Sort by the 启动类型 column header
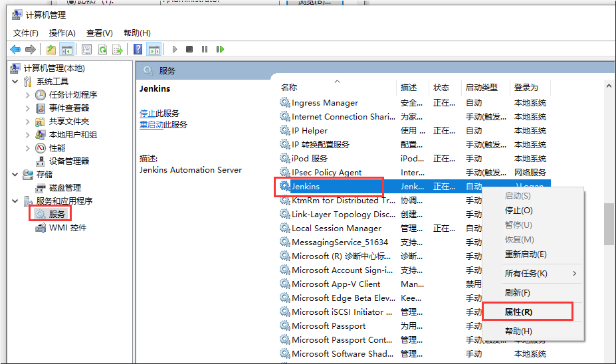This screenshot has height=364, width=616. [x=482, y=87]
